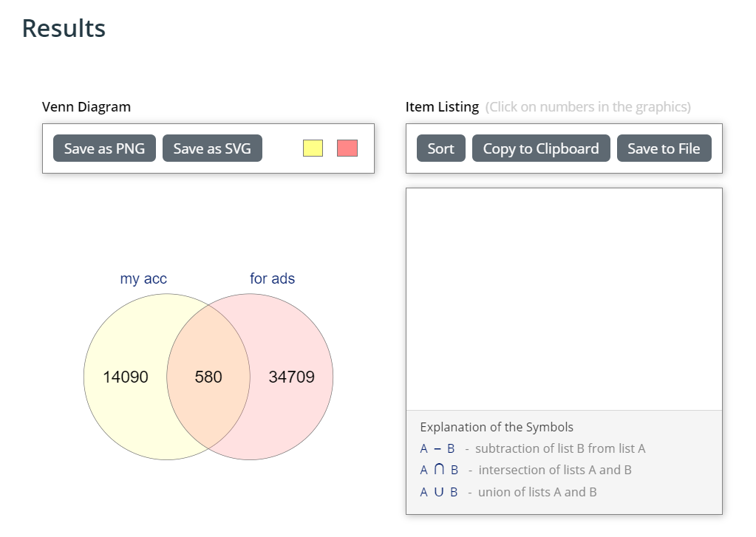Click the Explanation of the Symbols heading

[x=497, y=427]
